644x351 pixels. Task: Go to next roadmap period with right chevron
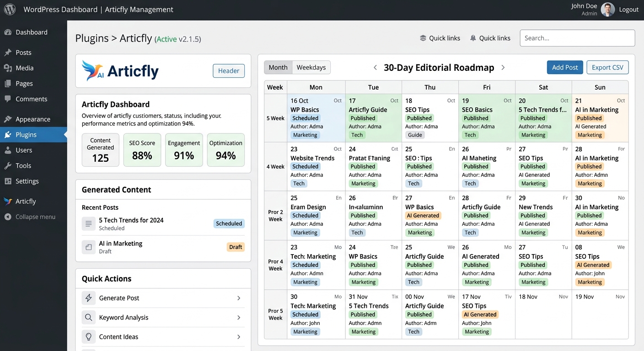[503, 68]
